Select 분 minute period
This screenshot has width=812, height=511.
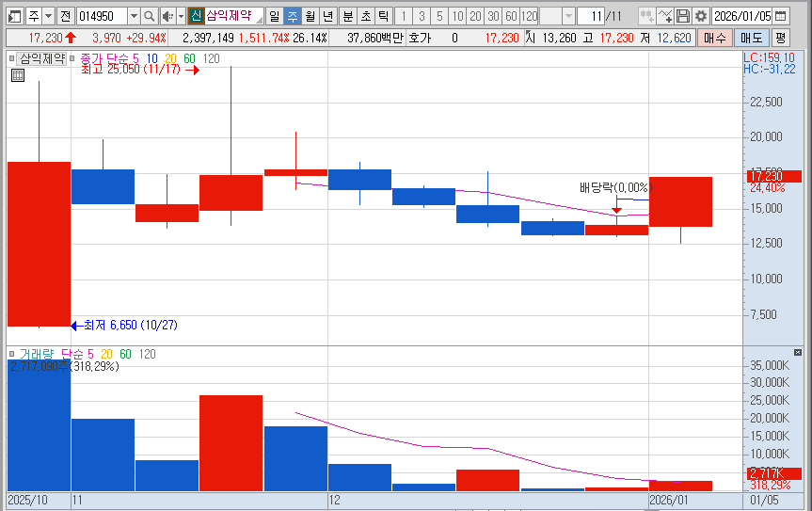(348, 17)
